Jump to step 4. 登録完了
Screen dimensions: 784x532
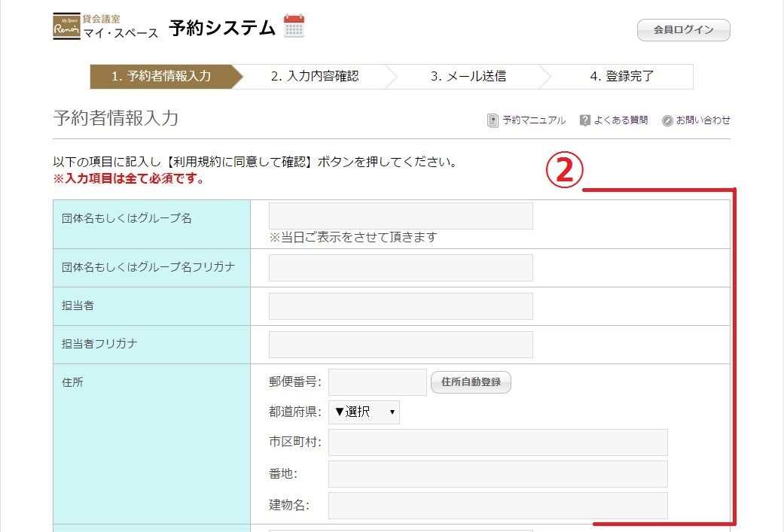coord(621,76)
